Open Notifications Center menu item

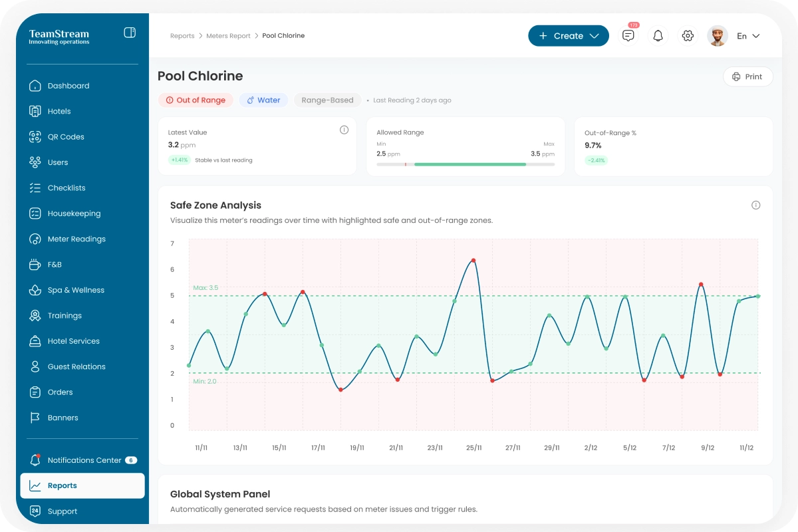click(x=84, y=460)
